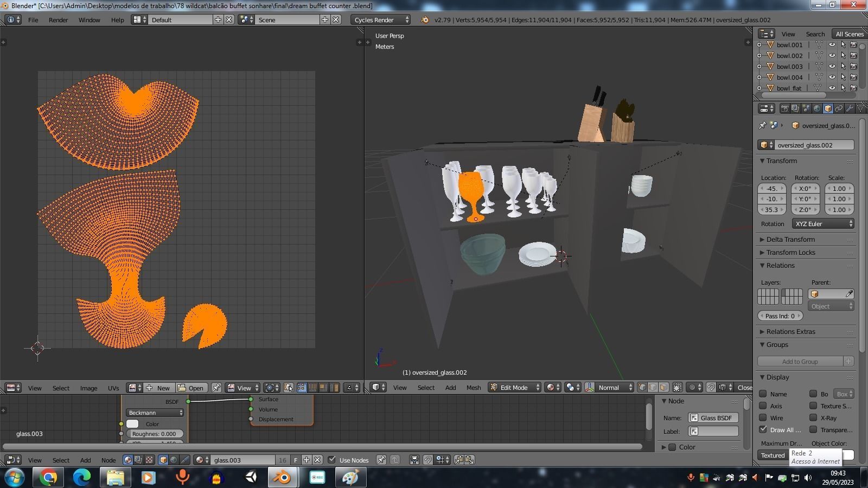The height and width of the screenshot is (488, 868).
Task: Select material node tree type
Action: coord(128,460)
